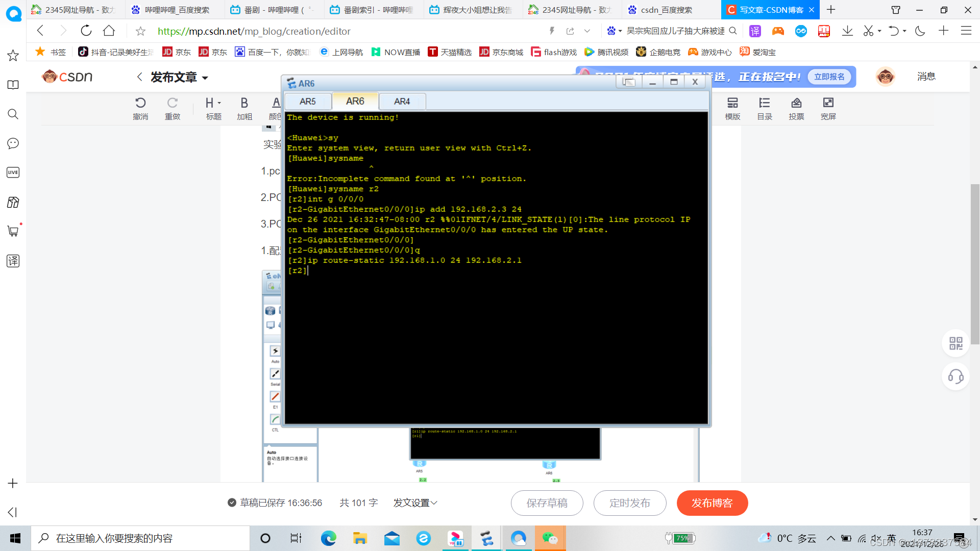
Task: Open the 消息 messages link
Action: [926, 77]
